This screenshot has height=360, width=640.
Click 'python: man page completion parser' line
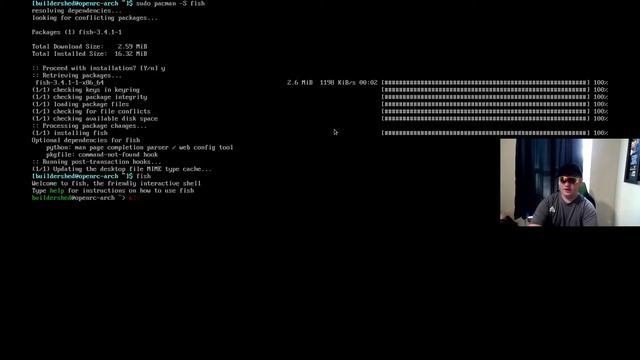coord(140,147)
